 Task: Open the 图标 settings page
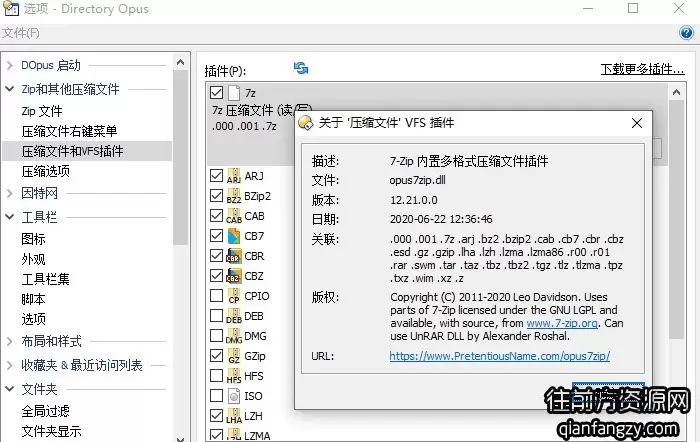pyautogui.click(x=33, y=239)
